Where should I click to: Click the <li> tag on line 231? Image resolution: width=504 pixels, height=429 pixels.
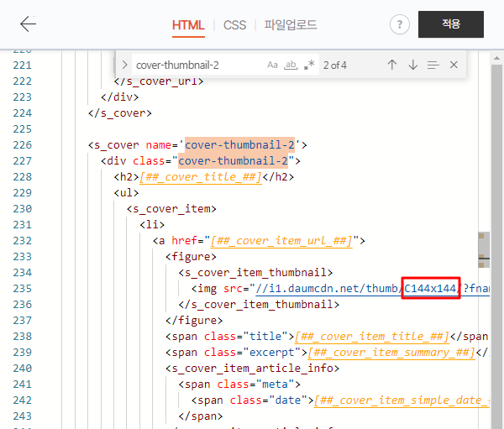pyautogui.click(x=152, y=225)
